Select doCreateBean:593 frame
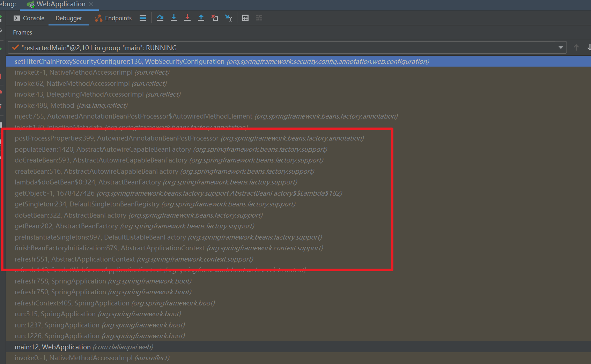 [298, 160]
